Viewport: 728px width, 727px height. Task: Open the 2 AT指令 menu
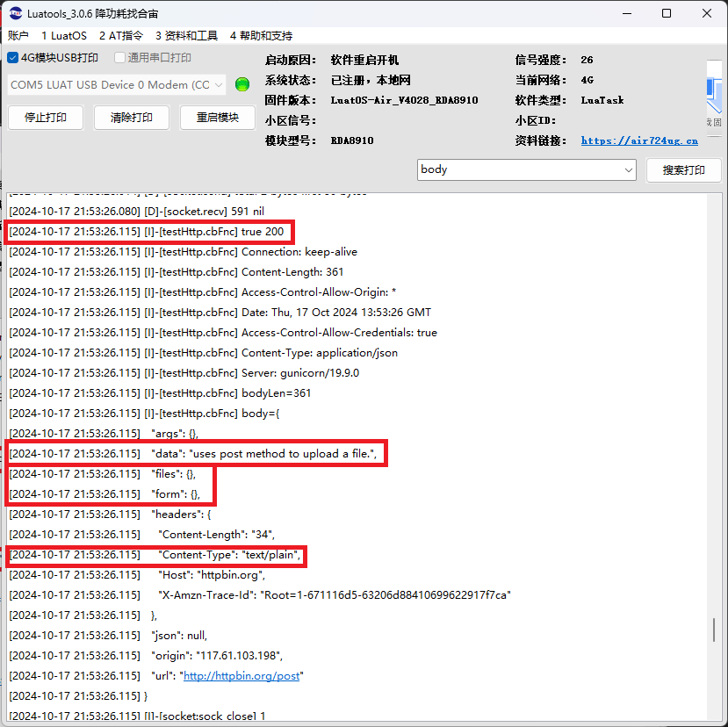(x=120, y=36)
